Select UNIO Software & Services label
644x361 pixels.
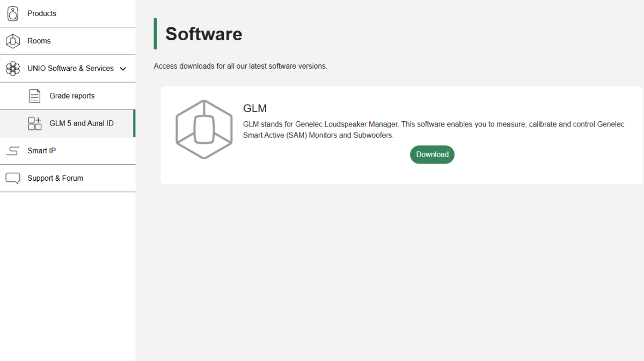coord(70,69)
